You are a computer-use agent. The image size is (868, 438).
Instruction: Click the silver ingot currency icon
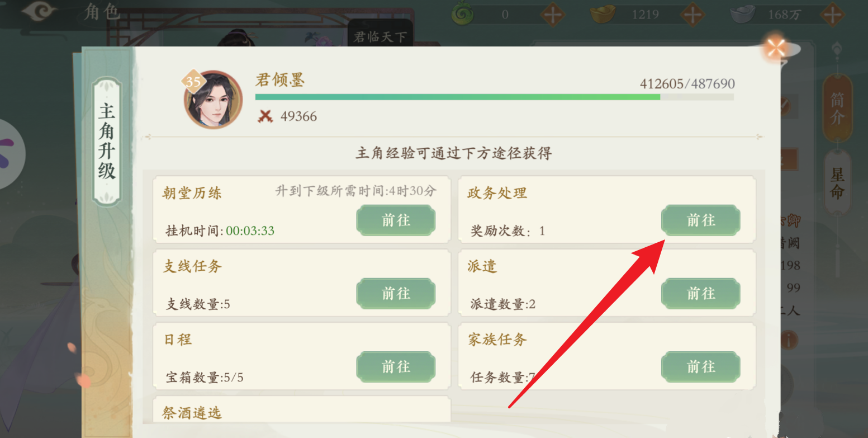coord(743,14)
